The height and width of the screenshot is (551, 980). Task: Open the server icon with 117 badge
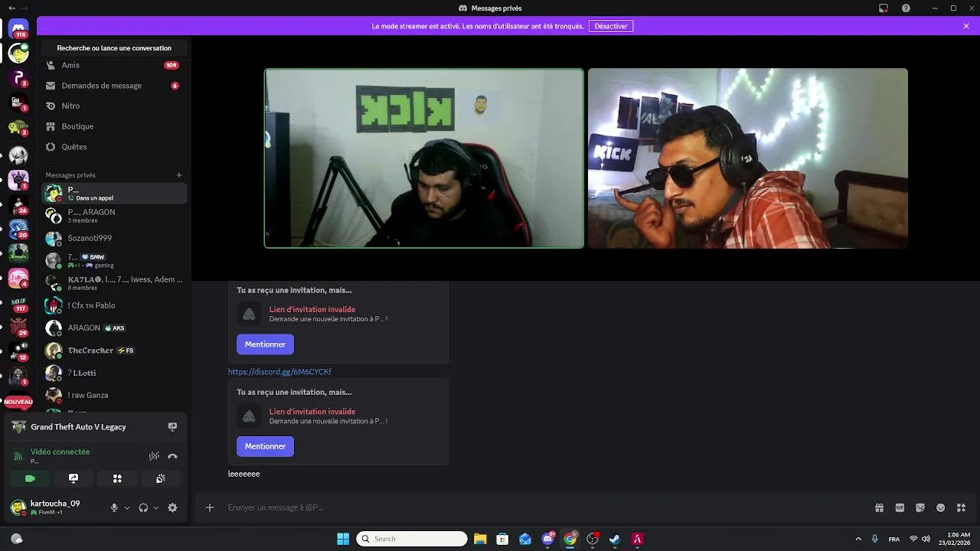coord(19,305)
